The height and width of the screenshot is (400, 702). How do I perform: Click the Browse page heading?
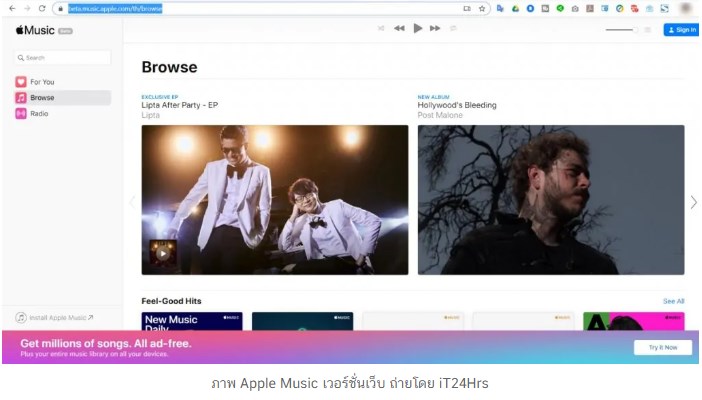[169, 67]
